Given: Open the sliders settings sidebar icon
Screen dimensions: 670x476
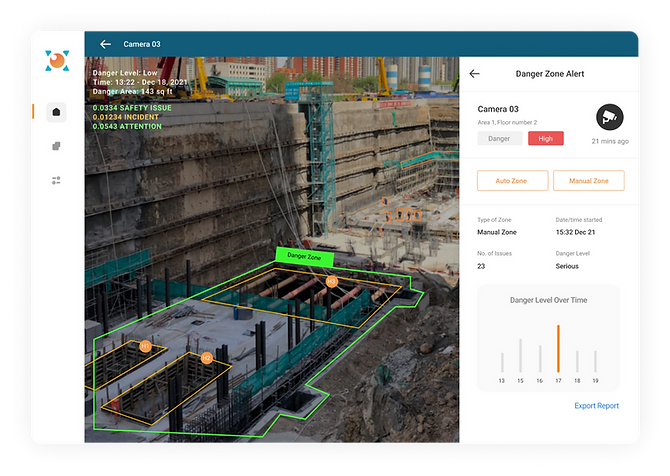Looking at the screenshot, I should coord(56,181).
